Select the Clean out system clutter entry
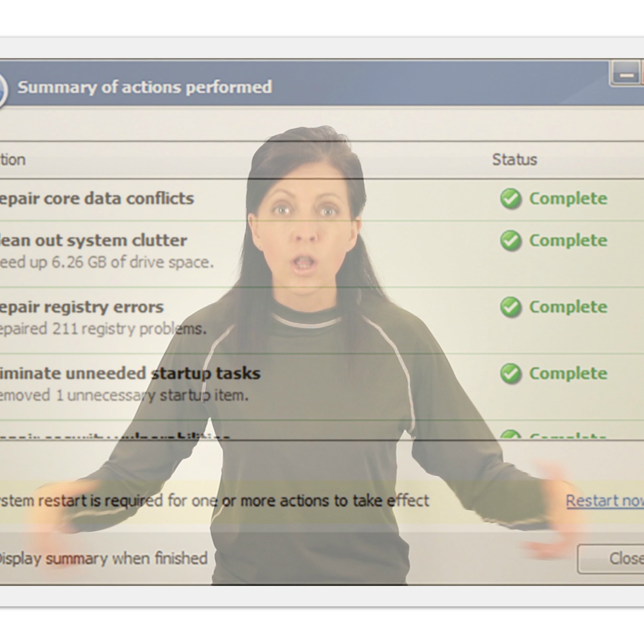This screenshot has width=644, height=644. click(93, 240)
